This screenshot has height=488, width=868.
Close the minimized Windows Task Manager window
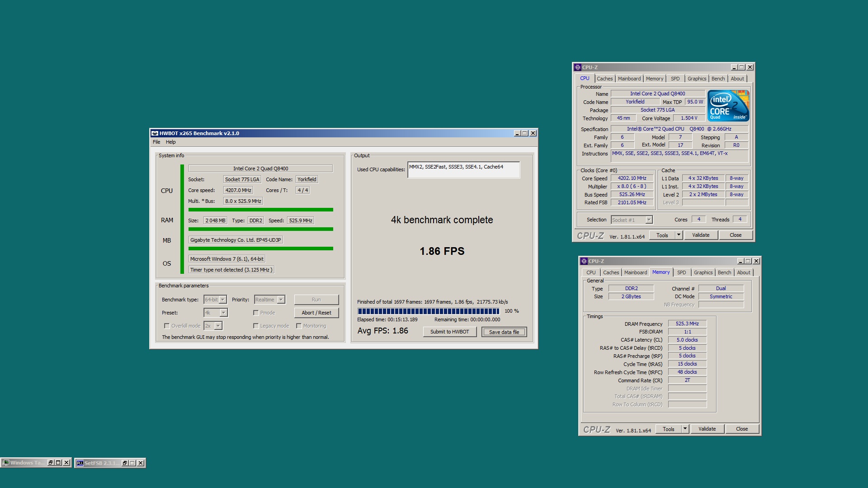(66, 463)
